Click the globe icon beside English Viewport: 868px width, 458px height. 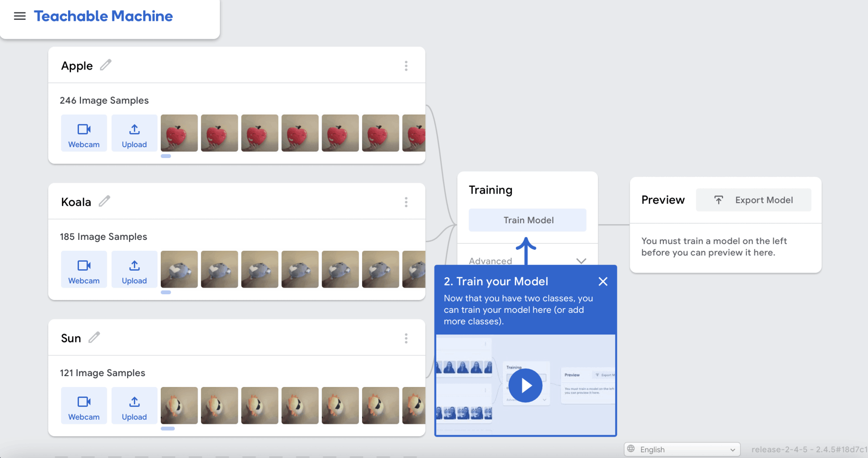tap(631, 449)
